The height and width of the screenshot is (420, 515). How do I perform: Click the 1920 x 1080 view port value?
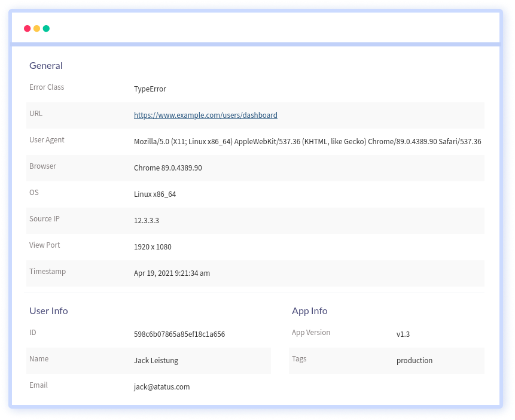[153, 247]
